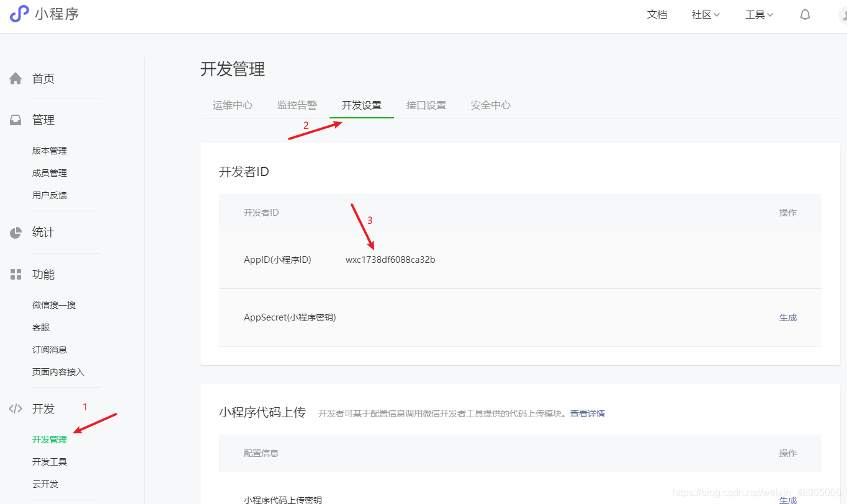847x504 pixels.
Task: Open the notification bell icon
Action: [805, 14]
